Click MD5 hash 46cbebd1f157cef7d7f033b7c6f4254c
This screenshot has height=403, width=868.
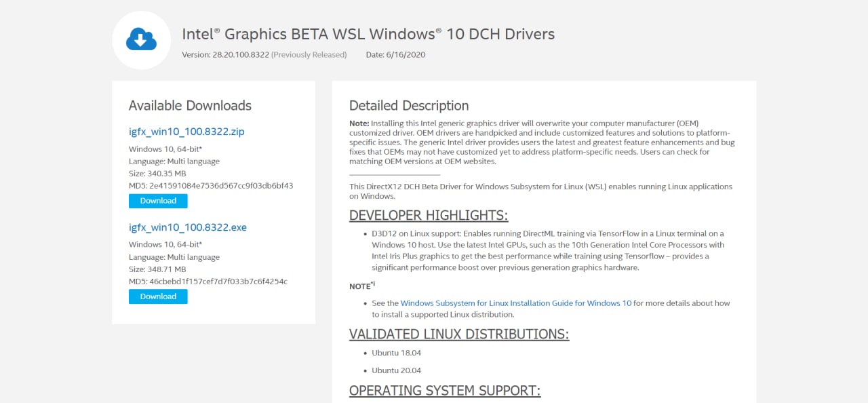(x=218, y=281)
